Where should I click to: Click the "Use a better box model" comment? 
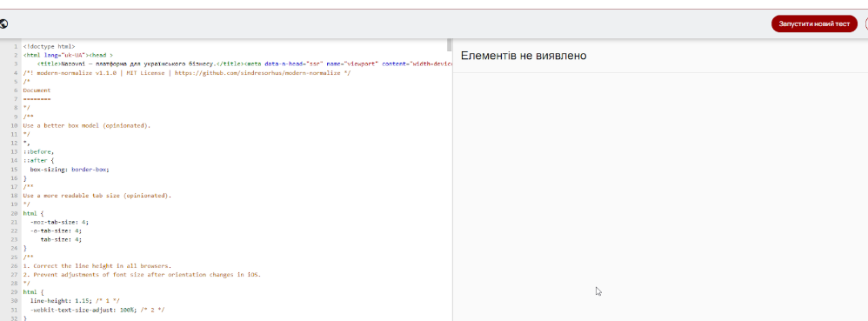[x=87, y=125]
